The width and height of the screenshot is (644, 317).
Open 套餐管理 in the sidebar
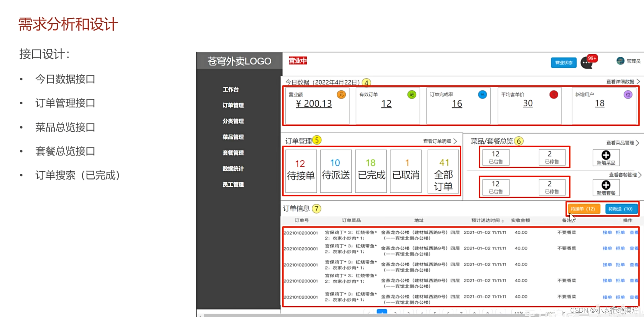[x=233, y=153]
